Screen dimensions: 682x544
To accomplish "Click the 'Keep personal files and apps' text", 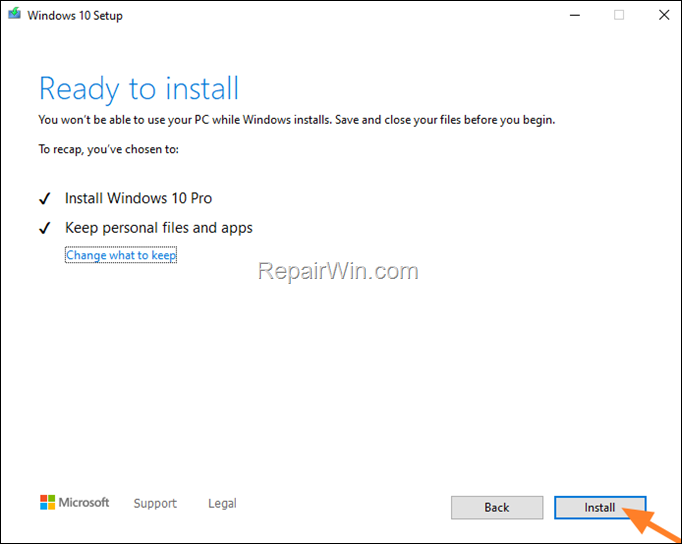I will [159, 228].
